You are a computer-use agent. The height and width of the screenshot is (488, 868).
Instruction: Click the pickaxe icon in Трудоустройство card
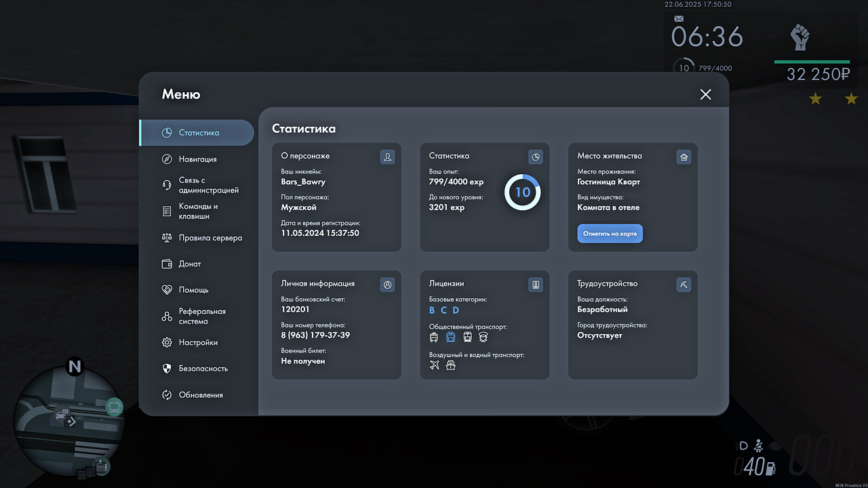tap(684, 285)
